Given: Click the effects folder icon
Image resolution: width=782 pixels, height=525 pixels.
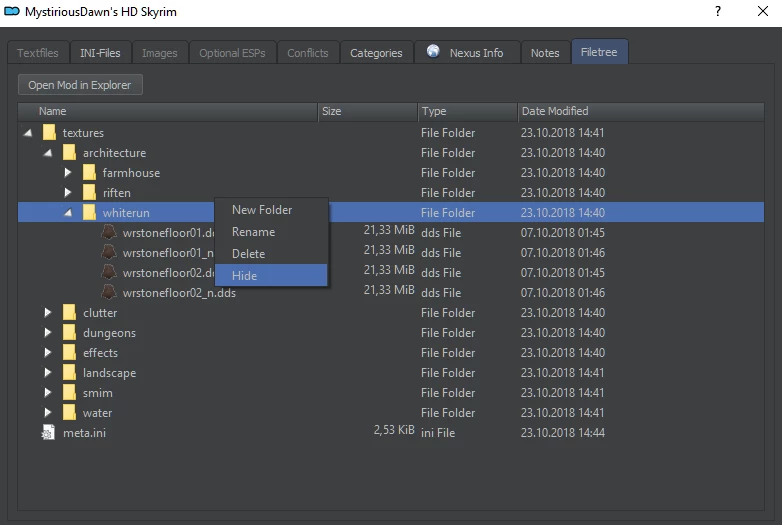Looking at the screenshot, I should (x=69, y=352).
